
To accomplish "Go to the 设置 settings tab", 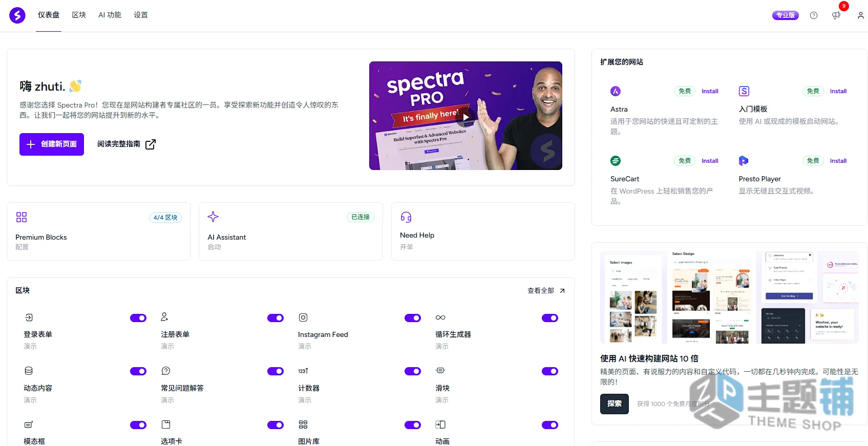I will click(141, 15).
